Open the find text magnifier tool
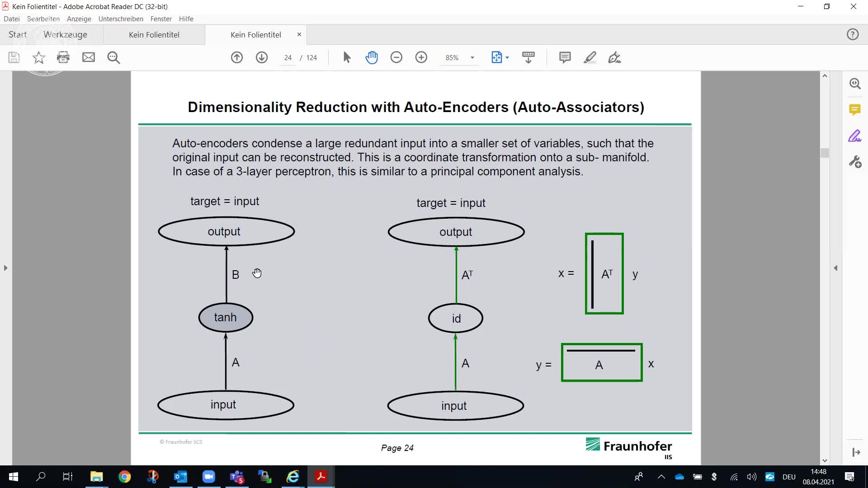Screen dimensions: 868x488 [113, 57]
